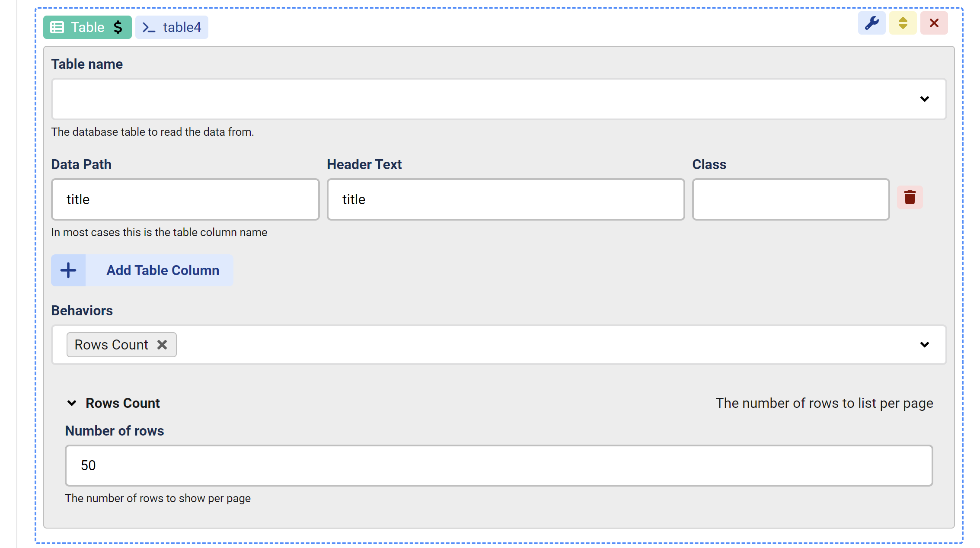980x548 pixels.
Task: Click the terminal prompt icon beside table4
Action: pos(149,28)
